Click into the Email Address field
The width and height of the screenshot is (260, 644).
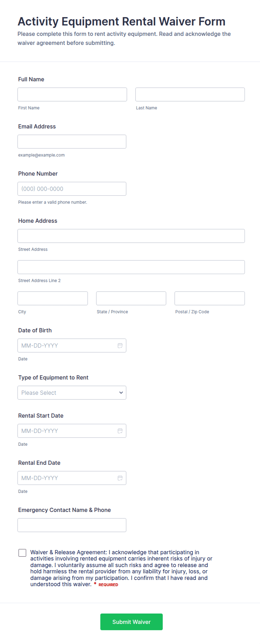click(72, 142)
